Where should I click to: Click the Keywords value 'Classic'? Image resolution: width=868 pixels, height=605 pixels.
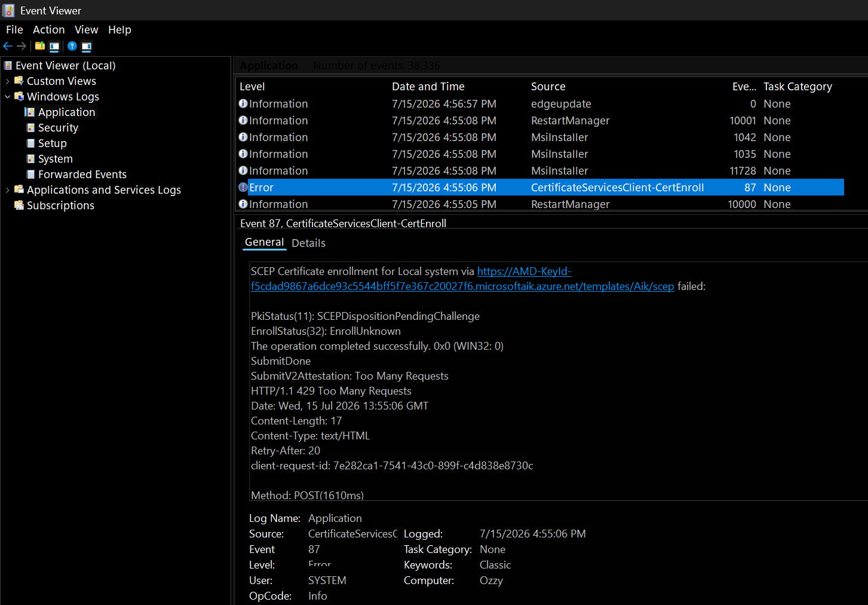pos(495,564)
